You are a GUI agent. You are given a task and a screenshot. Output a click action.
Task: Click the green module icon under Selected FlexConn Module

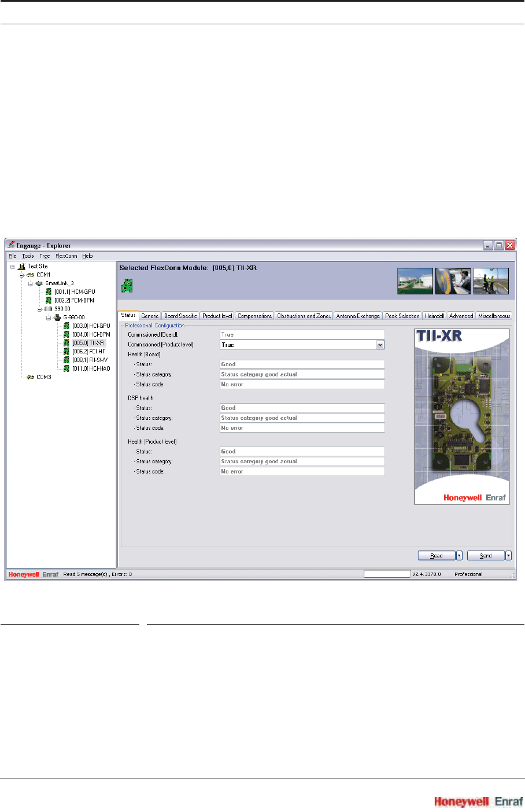(127, 285)
